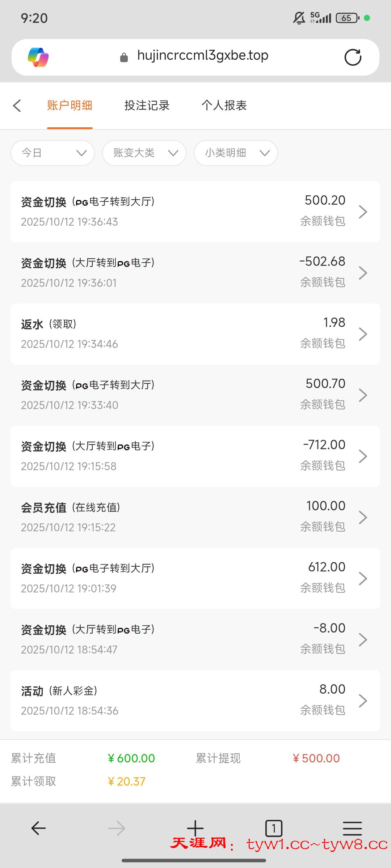Viewport: 391px width, 868px height.
Task: Switch to the 个人报表 tab
Action: coord(224,106)
